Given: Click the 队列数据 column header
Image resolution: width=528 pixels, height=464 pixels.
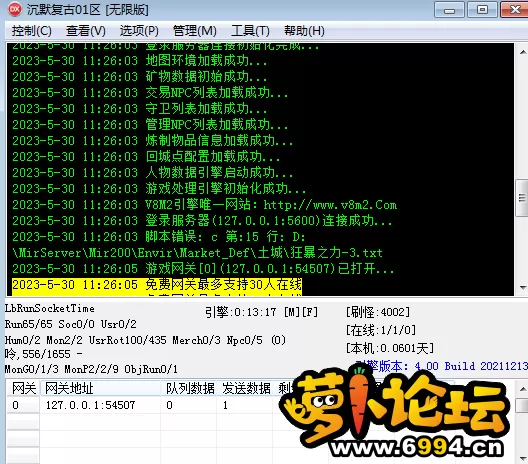Looking at the screenshot, I should point(190,389).
